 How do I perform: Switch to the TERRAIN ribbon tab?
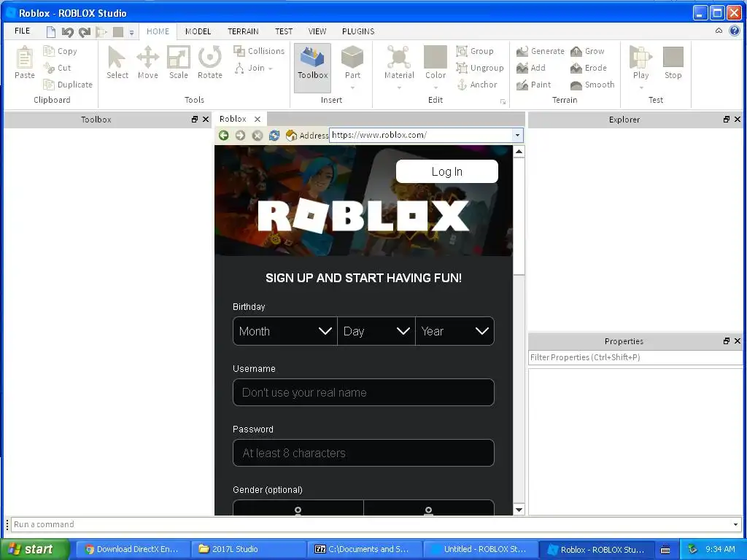coord(243,31)
